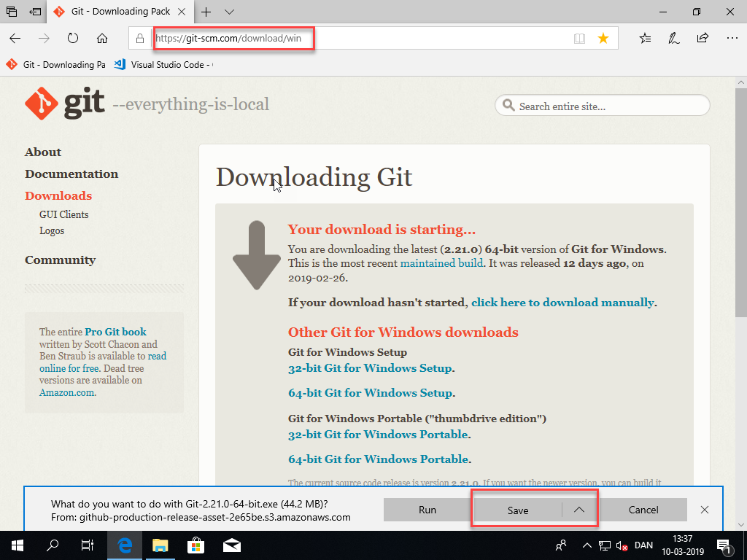Close the Git - Downloading Pack tab
Screen dimensions: 747x560
(x=182, y=12)
